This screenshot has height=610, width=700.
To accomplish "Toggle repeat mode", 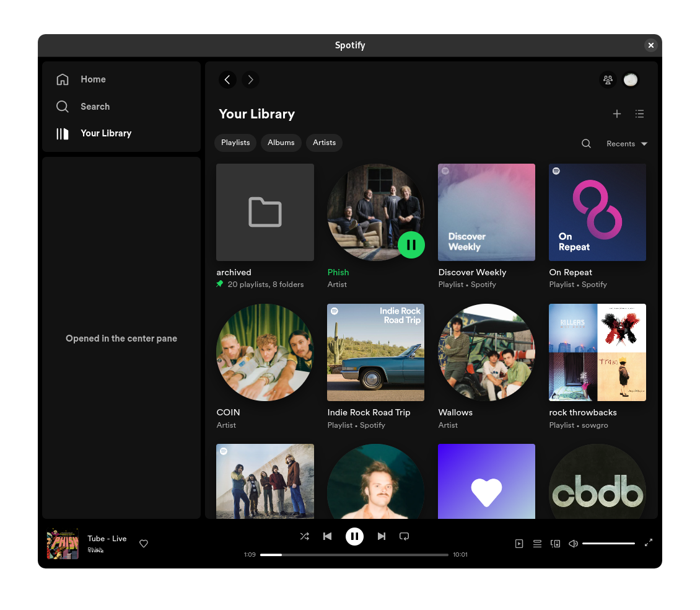I will click(x=404, y=536).
